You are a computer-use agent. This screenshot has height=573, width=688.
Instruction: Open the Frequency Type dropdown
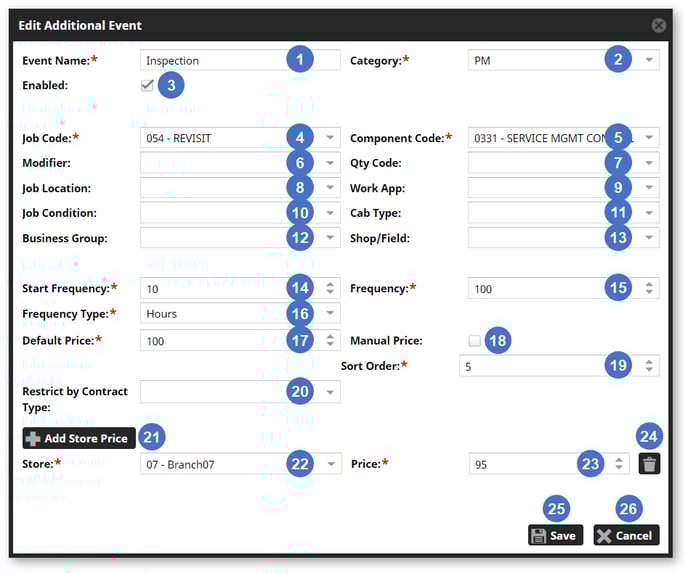331,314
